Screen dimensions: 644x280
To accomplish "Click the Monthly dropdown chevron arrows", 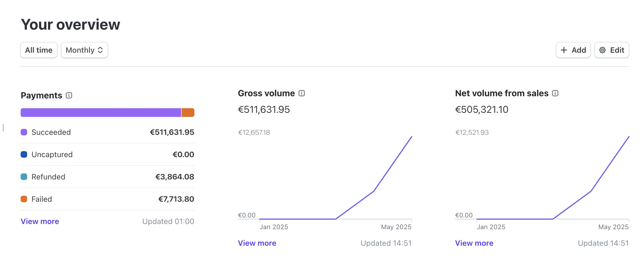I will pyautogui.click(x=100, y=50).
